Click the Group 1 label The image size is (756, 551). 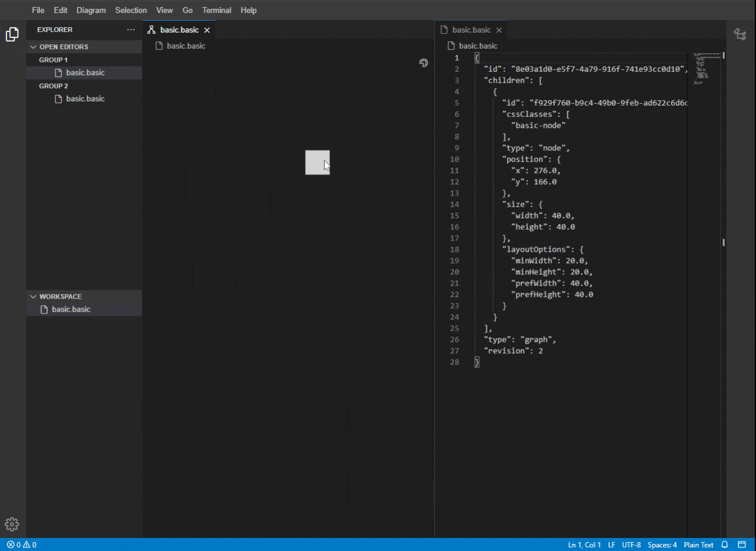(53, 60)
